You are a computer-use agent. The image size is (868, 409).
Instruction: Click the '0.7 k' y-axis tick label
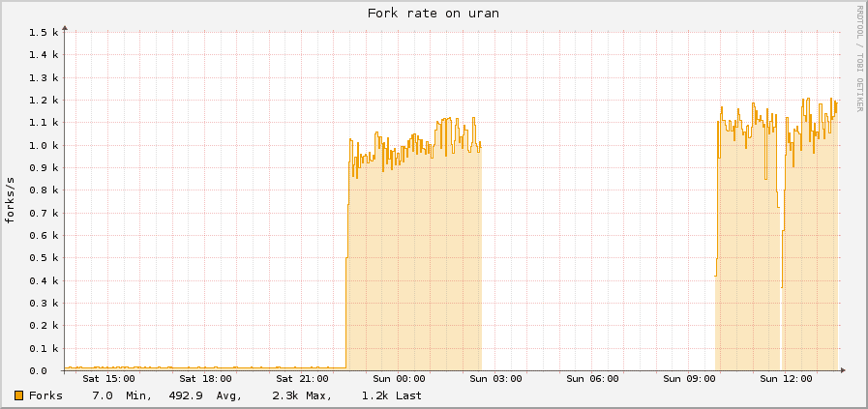pos(44,213)
